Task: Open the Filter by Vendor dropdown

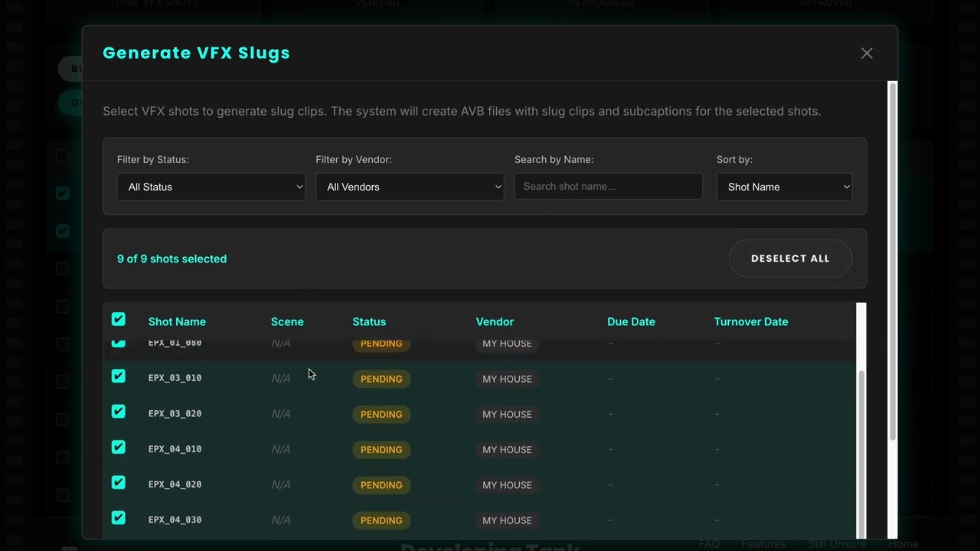Action: (x=410, y=187)
